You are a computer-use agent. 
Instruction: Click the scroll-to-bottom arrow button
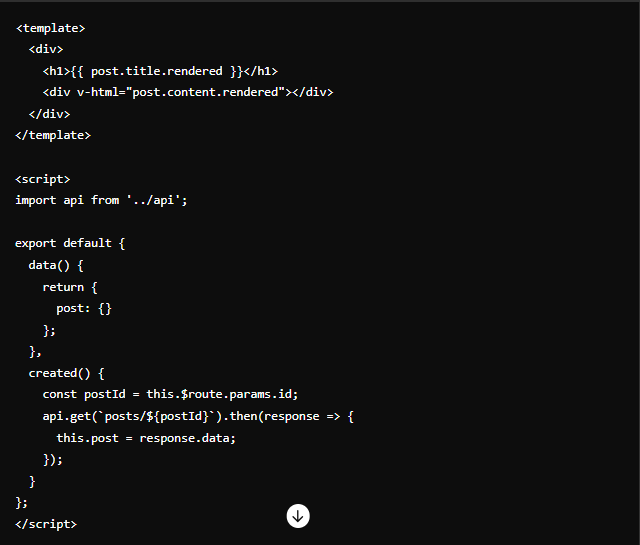(x=298, y=516)
